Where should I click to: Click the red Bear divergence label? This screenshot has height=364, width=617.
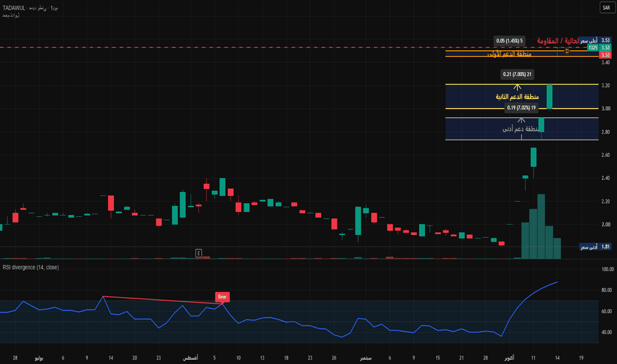[x=222, y=296]
